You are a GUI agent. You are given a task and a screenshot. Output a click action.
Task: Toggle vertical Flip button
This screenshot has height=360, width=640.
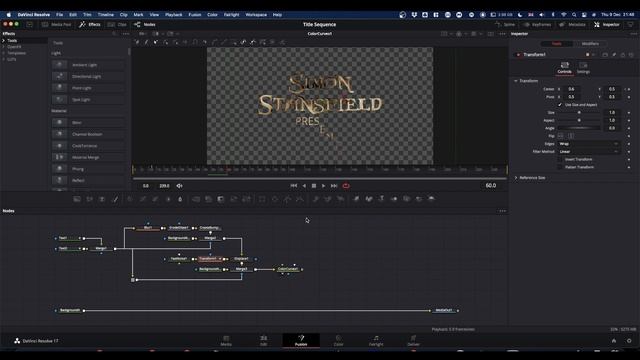[x=571, y=136]
